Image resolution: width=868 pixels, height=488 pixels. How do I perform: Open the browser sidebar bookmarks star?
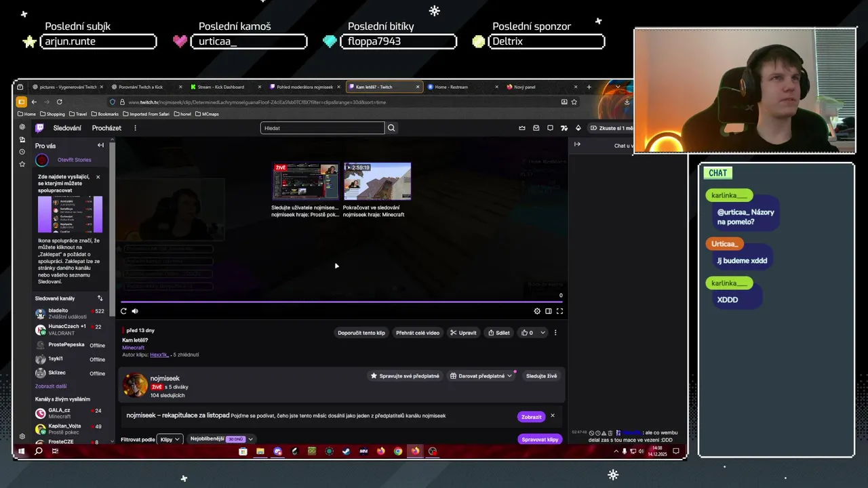tap(22, 164)
